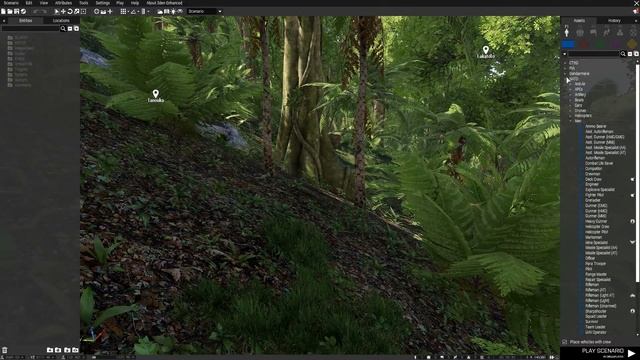Select the Squad Leader unit

point(596,316)
